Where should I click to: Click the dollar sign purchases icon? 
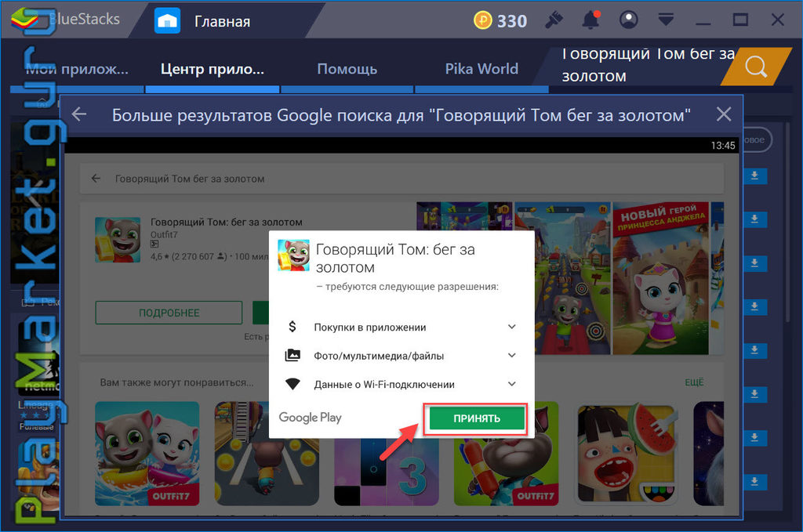(x=292, y=327)
